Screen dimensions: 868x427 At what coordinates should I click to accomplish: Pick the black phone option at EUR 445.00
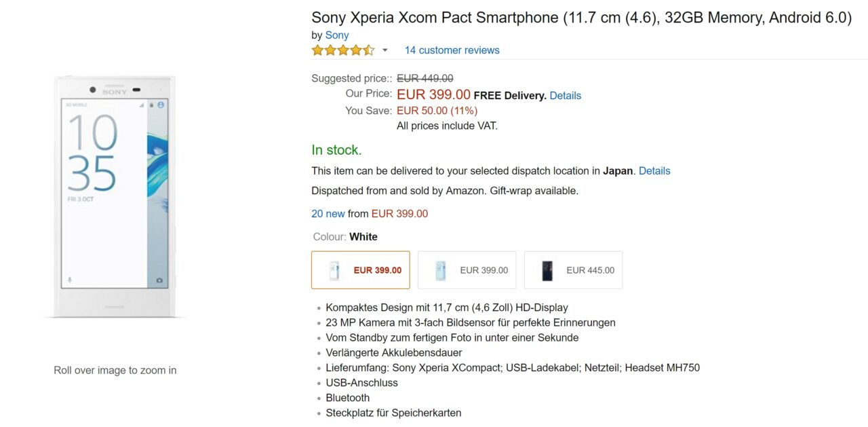click(x=573, y=270)
